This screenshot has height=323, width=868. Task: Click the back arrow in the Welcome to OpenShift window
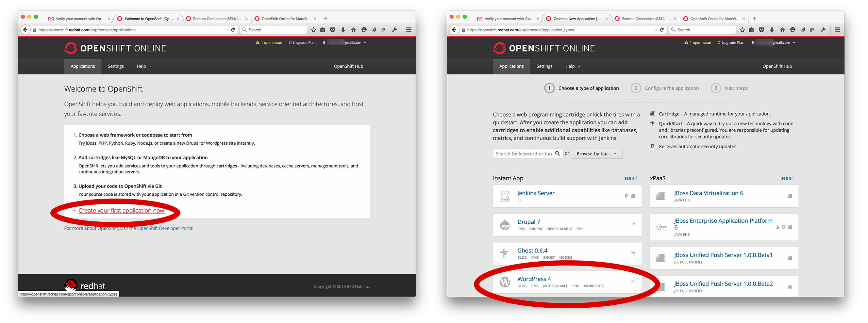point(25,30)
